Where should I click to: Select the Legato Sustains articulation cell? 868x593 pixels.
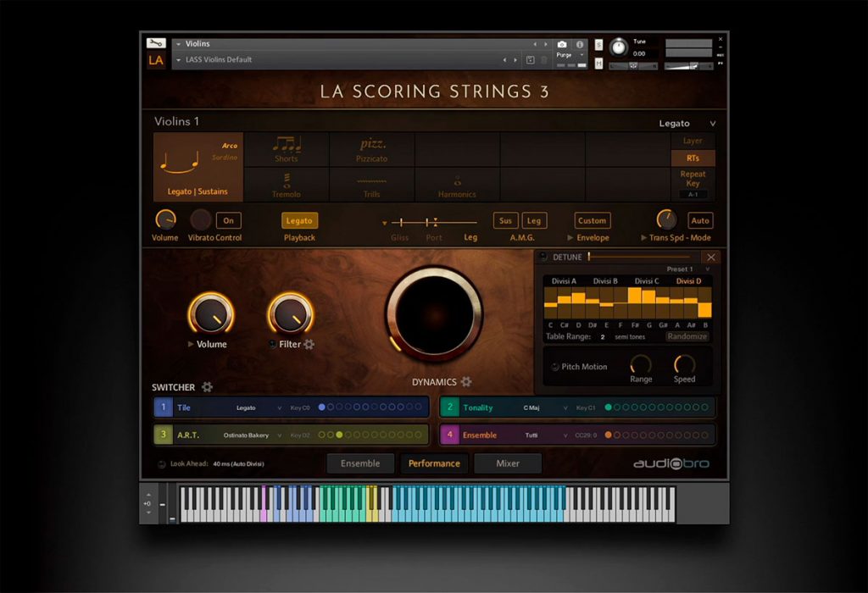click(x=198, y=167)
